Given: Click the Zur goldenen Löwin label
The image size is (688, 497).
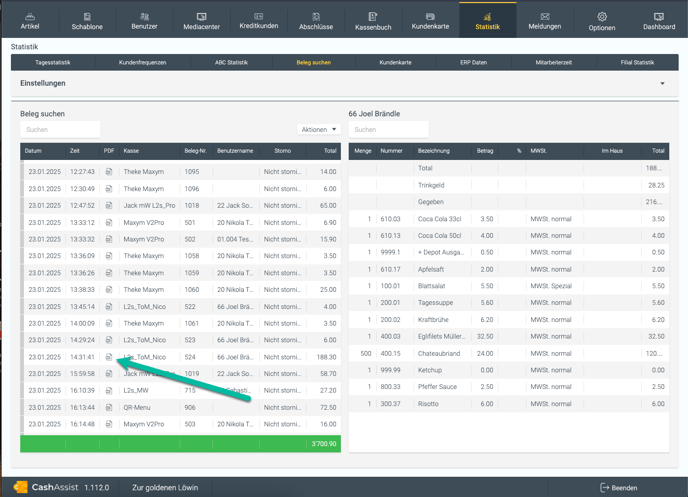Looking at the screenshot, I should pyautogui.click(x=165, y=488).
